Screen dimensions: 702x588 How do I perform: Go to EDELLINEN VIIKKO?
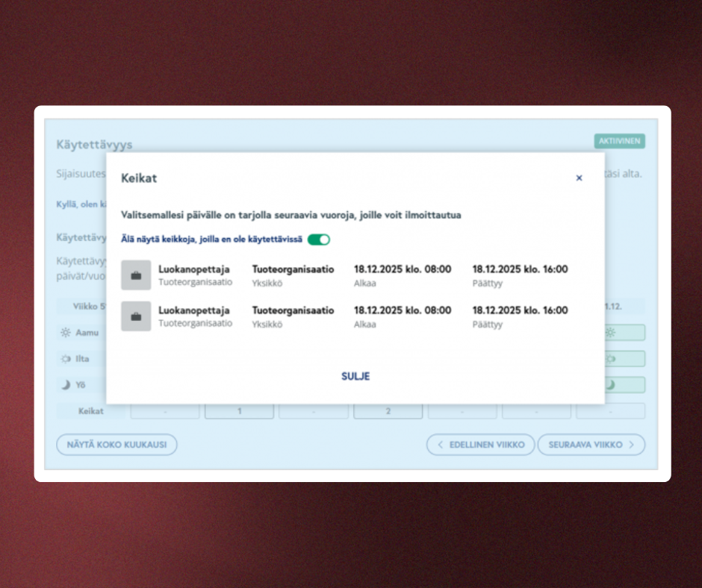point(480,445)
